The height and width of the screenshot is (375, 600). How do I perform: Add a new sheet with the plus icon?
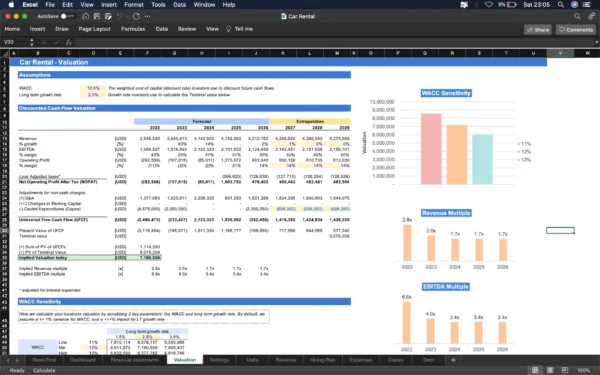pyautogui.click(x=453, y=360)
